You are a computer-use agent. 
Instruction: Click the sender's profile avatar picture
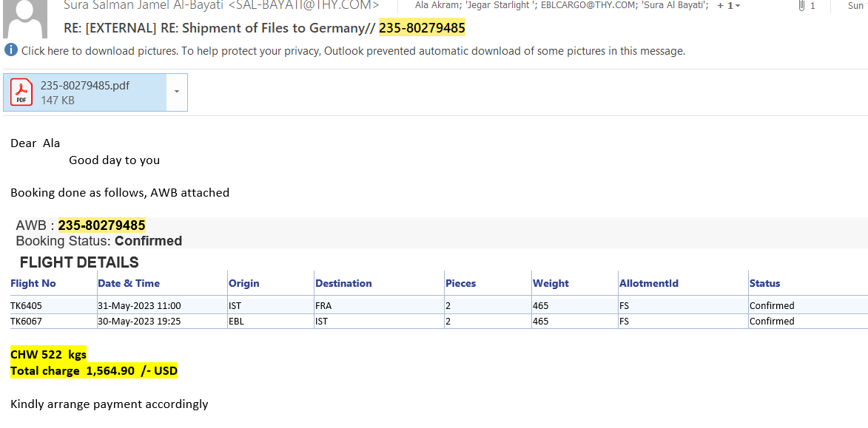pos(29,18)
